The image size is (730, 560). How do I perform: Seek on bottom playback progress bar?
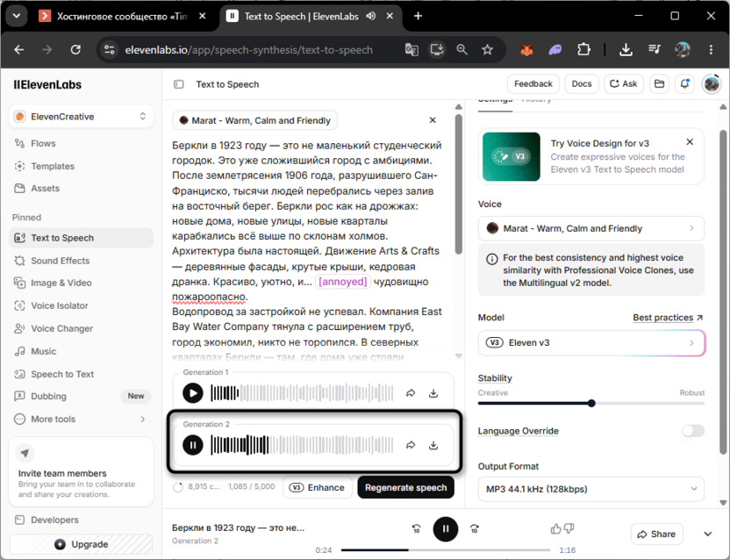[x=445, y=550]
